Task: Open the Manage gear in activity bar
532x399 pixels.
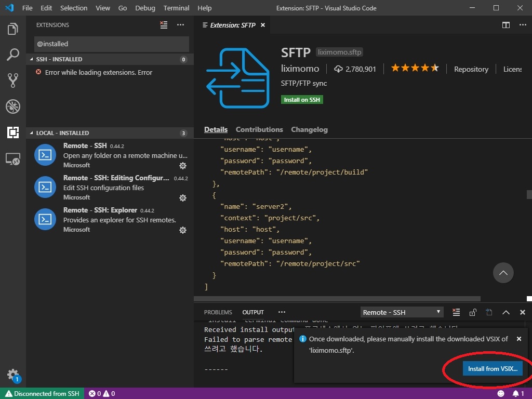Action: (14, 375)
